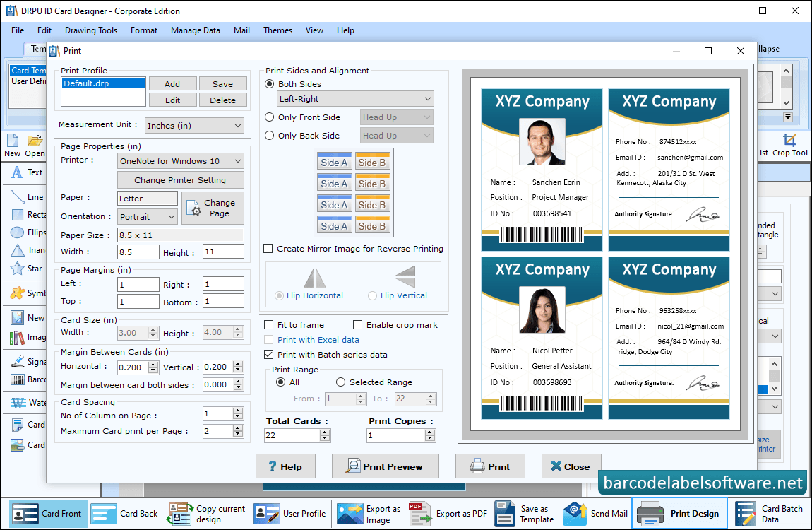Click the Add profile button
The height and width of the screenshot is (530, 812).
pyautogui.click(x=172, y=84)
